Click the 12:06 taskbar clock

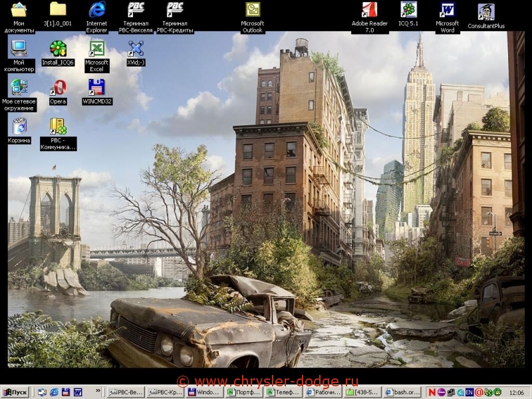tap(517, 393)
